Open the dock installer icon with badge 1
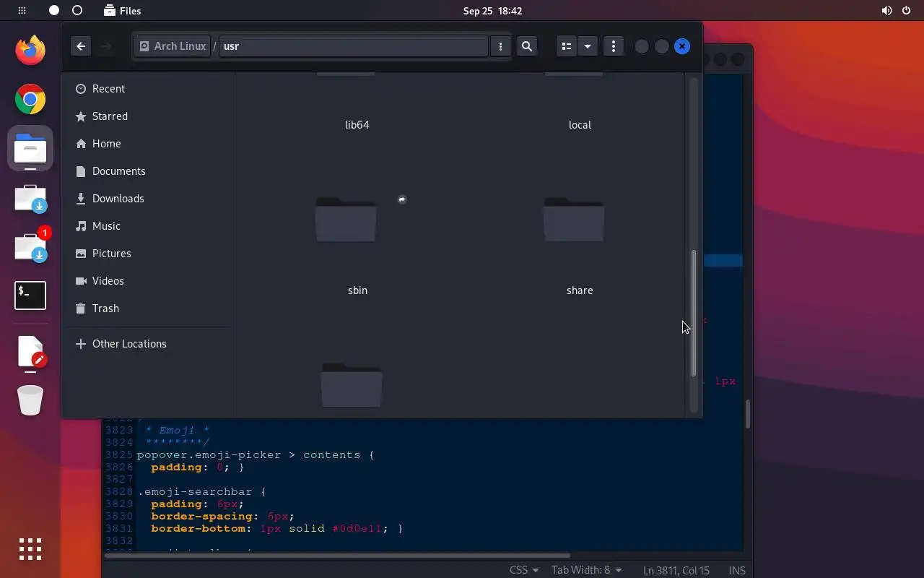 [x=32, y=246]
